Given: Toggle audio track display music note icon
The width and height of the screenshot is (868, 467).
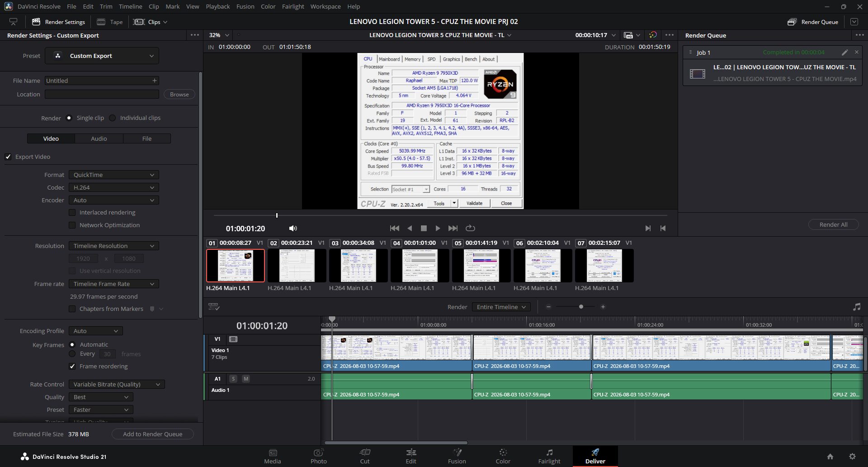Looking at the screenshot, I should click(x=857, y=307).
